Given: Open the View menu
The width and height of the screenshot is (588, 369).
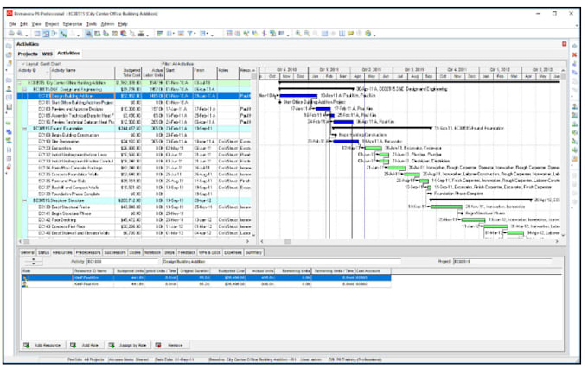Looking at the screenshot, I should click(36, 24).
